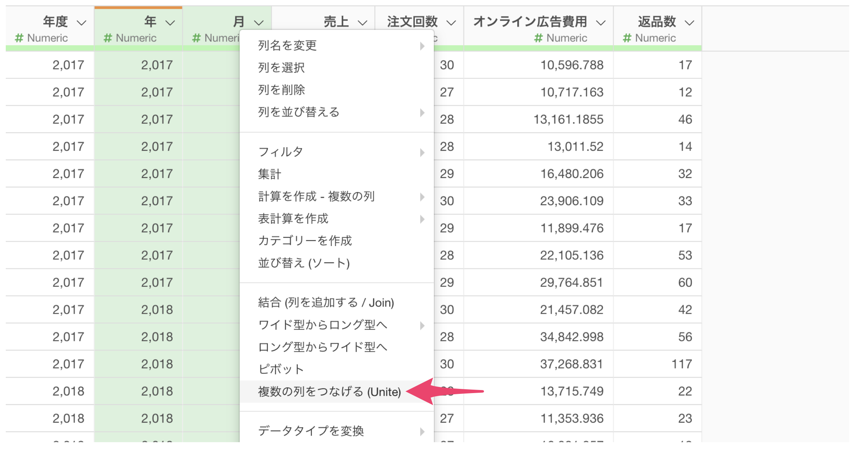This screenshot has height=451, width=868.
Task: Click the 月 column dropdown chevron
Action: (x=259, y=23)
